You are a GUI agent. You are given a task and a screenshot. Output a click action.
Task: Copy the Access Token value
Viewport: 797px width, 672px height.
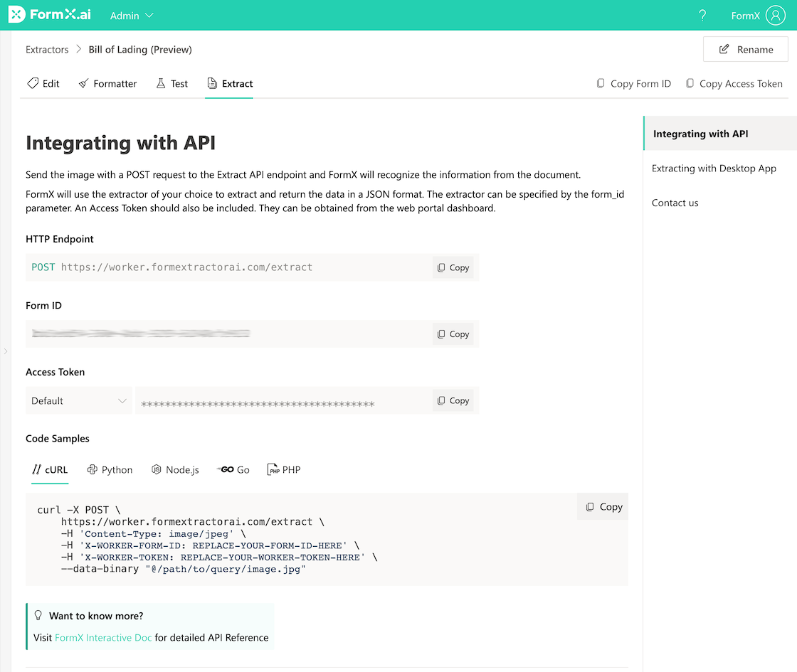[453, 400]
